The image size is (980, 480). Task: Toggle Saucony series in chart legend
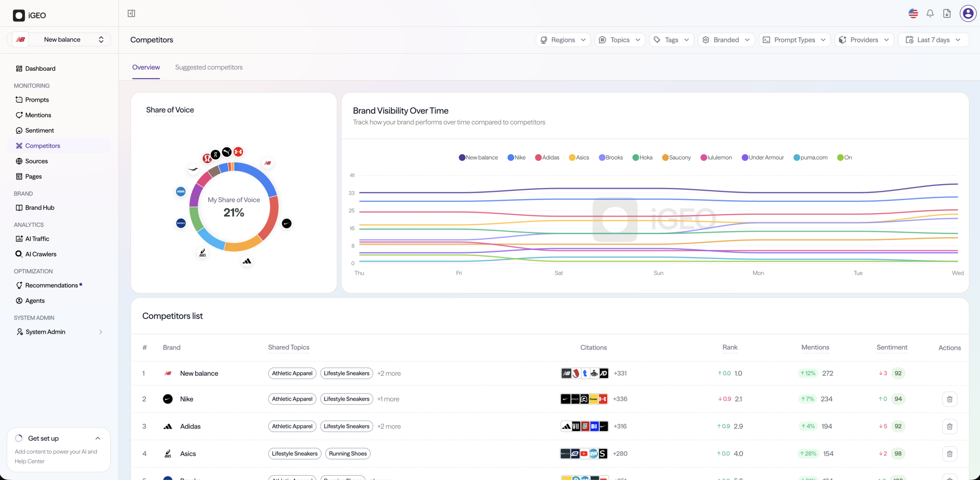click(x=676, y=157)
